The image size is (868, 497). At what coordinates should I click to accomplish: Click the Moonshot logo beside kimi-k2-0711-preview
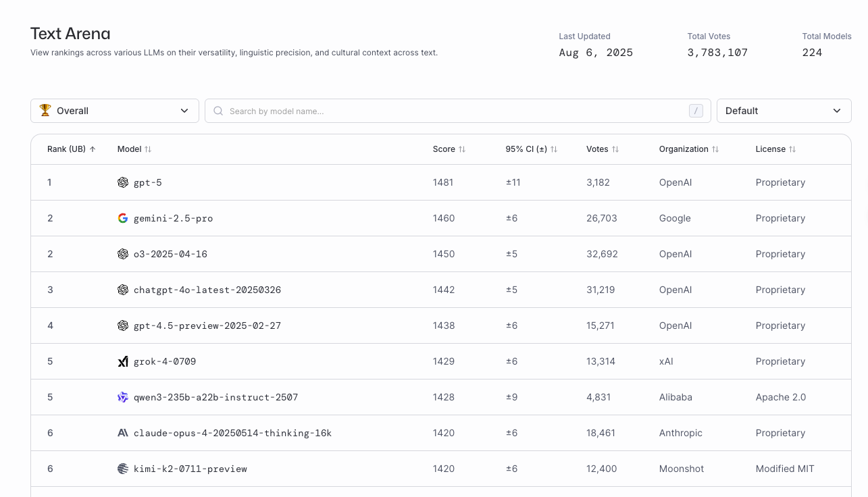tap(123, 469)
